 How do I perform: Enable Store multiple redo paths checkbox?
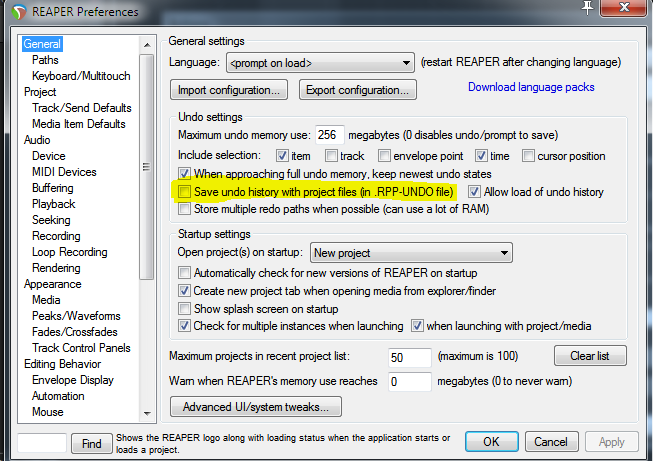tap(184, 209)
